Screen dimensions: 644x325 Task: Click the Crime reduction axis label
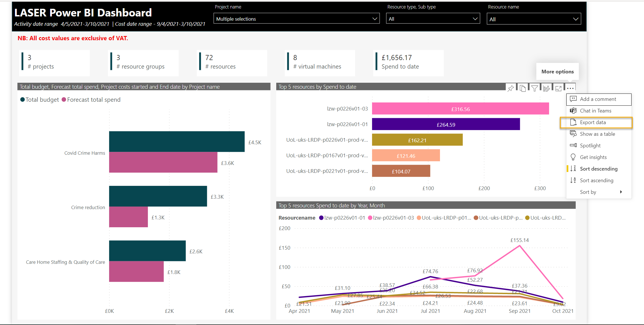pos(88,207)
